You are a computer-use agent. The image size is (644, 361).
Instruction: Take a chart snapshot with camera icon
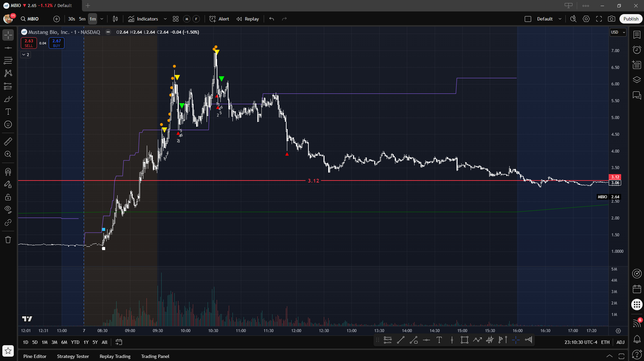tap(611, 19)
